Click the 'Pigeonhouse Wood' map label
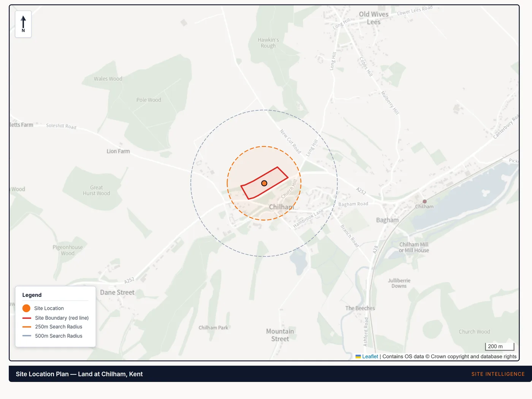Viewport: 532px width, 399px height. [68, 250]
